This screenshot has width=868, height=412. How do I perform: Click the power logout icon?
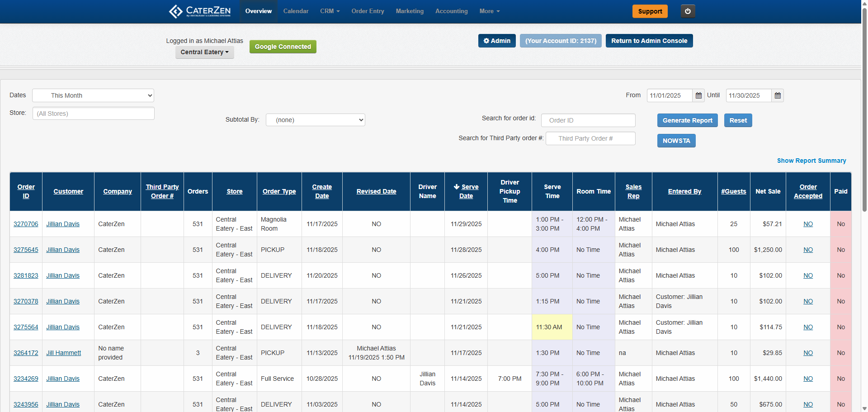pos(688,11)
